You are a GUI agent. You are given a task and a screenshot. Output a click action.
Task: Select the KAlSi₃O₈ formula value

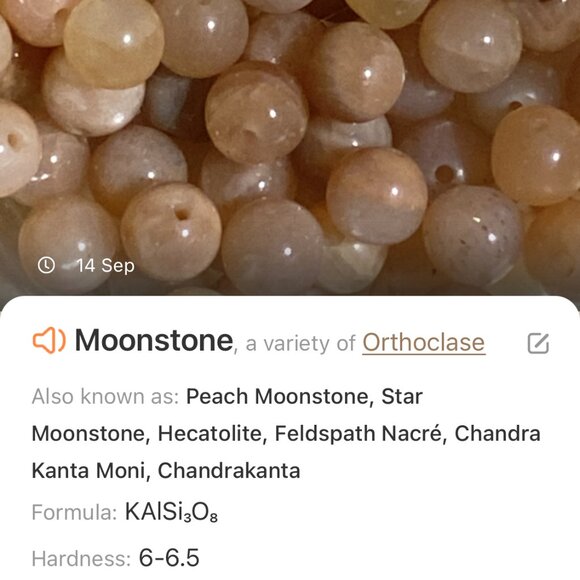click(x=171, y=512)
